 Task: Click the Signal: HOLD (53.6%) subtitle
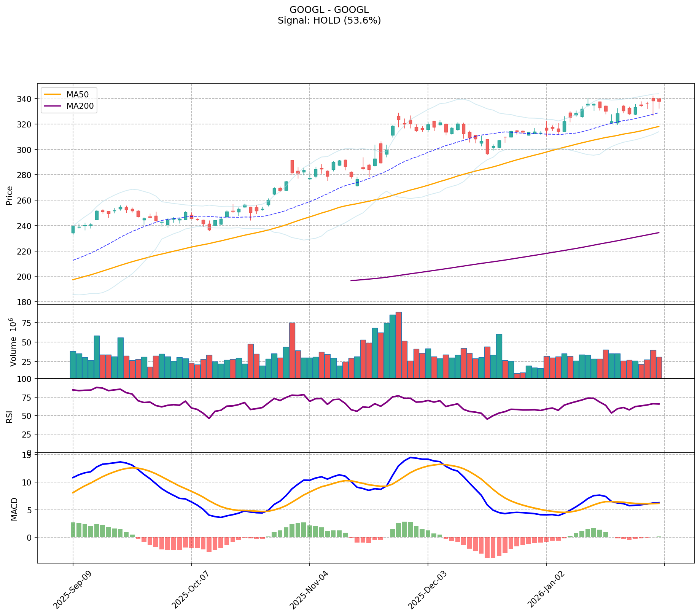(x=329, y=21)
